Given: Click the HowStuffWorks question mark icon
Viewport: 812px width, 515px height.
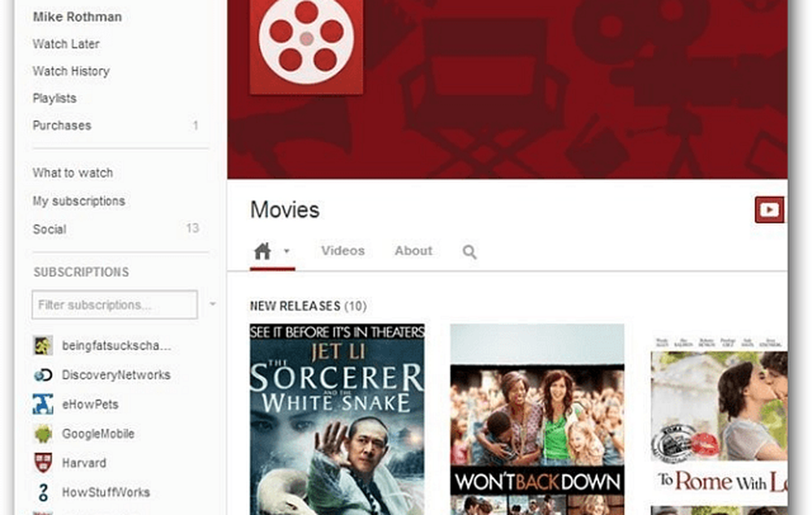Looking at the screenshot, I should pyautogui.click(x=43, y=492).
